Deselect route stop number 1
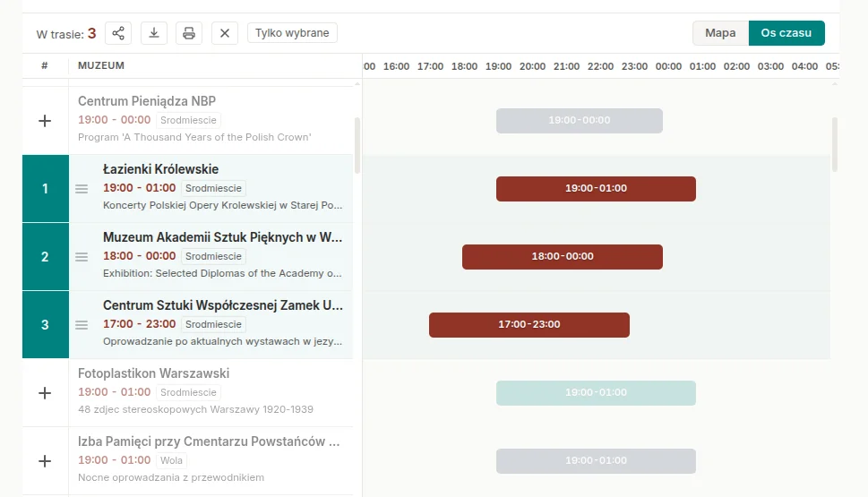Image resolution: width=868 pixels, height=497 pixels. pyautogui.click(x=45, y=189)
